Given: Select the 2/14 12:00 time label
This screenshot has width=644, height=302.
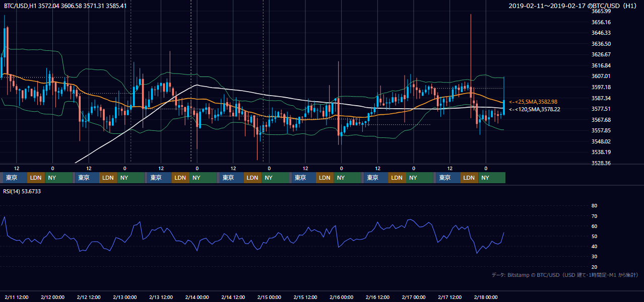Looking at the screenshot, I should point(233,297).
